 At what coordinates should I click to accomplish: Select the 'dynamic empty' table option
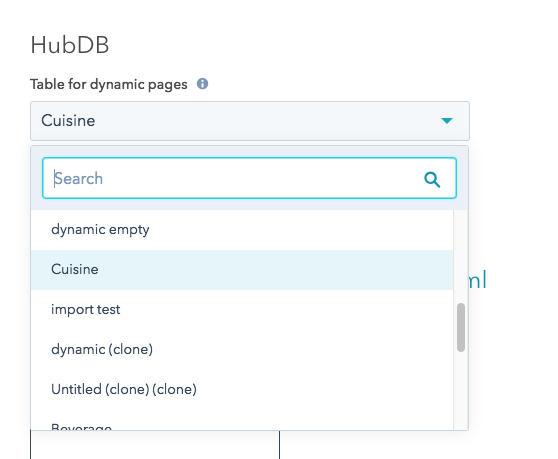[x=242, y=230]
